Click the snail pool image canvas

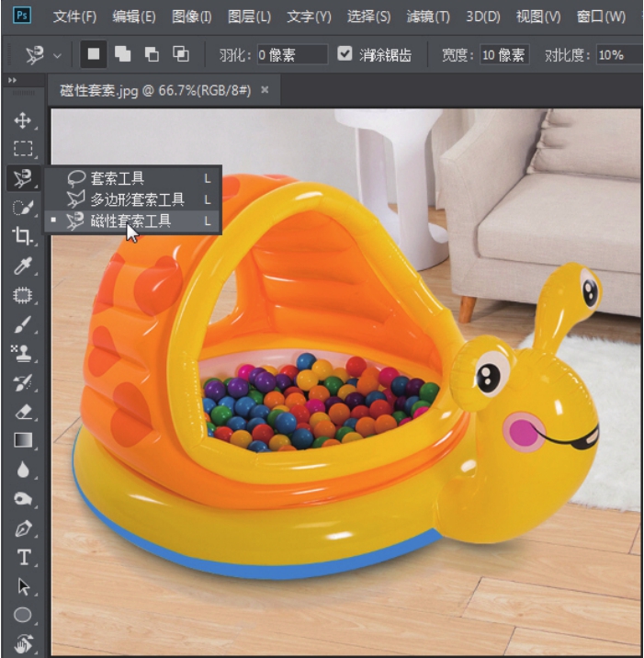[346, 382]
